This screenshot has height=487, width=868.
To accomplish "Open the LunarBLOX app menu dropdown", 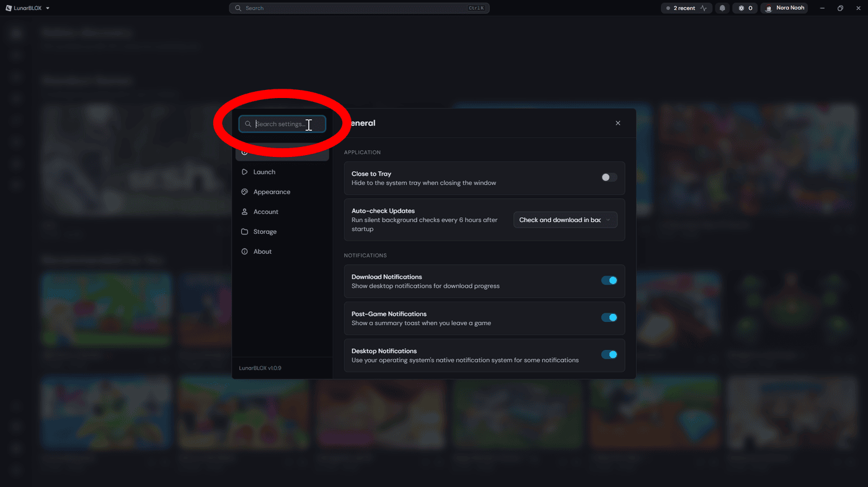I will 28,8.
